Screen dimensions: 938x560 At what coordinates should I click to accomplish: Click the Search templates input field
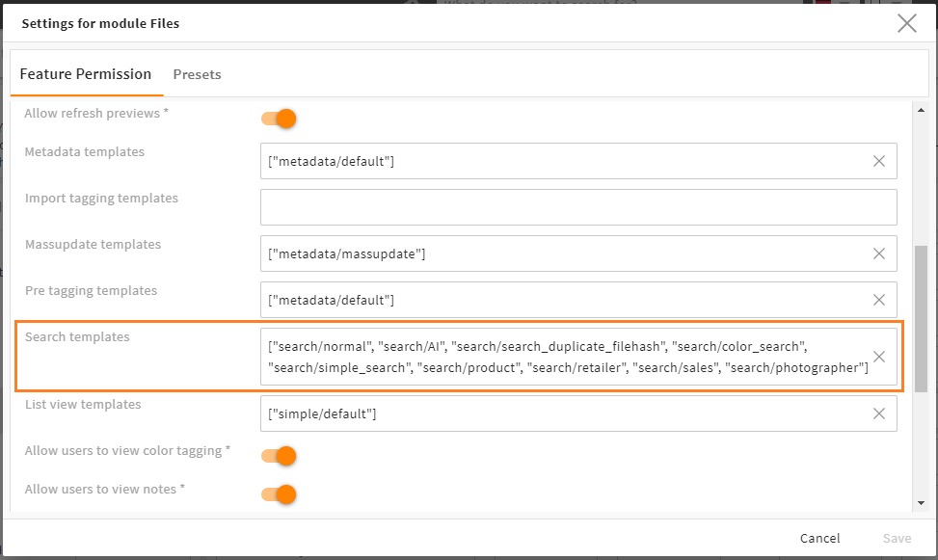click(578, 357)
